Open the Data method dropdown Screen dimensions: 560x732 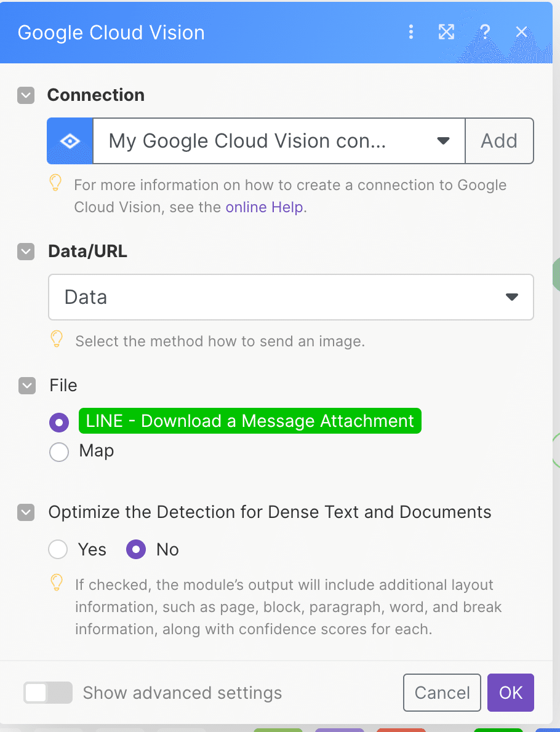291,297
